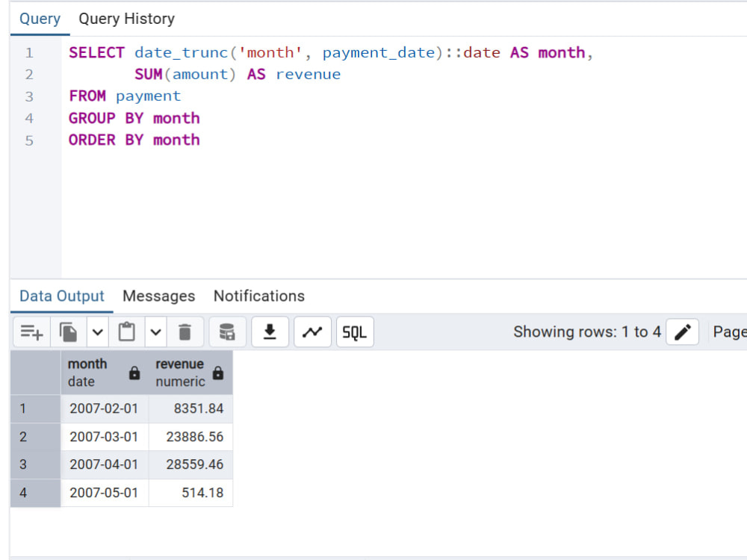Click the lock icon on revenue column
This screenshot has height=560, width=747.
click(218, 373)
